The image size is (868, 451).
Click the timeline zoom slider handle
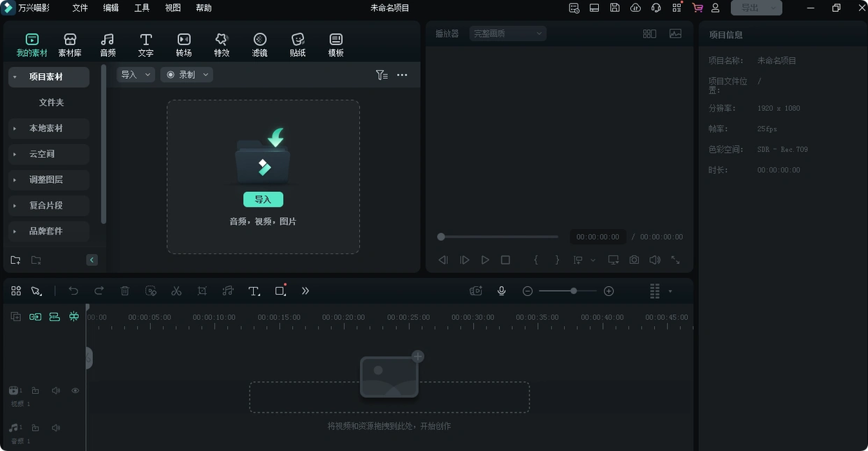point(573,291)
